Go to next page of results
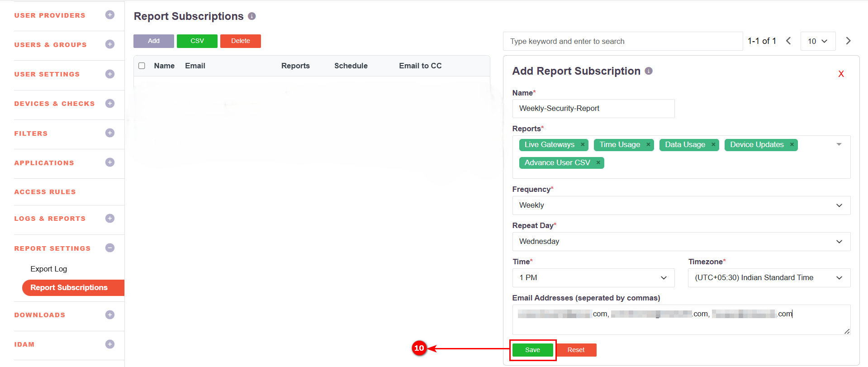This screenshot has height=367, width=868. pos(848,41)
